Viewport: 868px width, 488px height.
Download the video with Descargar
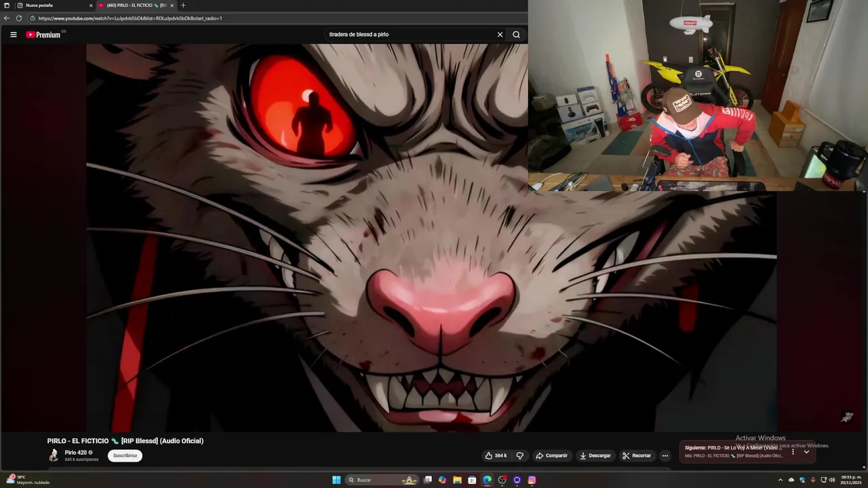click(595, 455)
